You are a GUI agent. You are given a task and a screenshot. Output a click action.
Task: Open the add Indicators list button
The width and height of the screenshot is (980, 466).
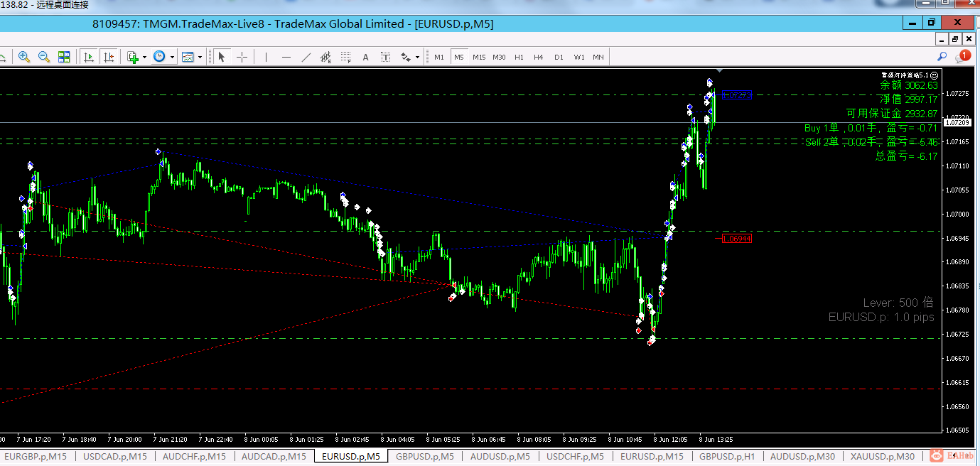coord(133,57)
